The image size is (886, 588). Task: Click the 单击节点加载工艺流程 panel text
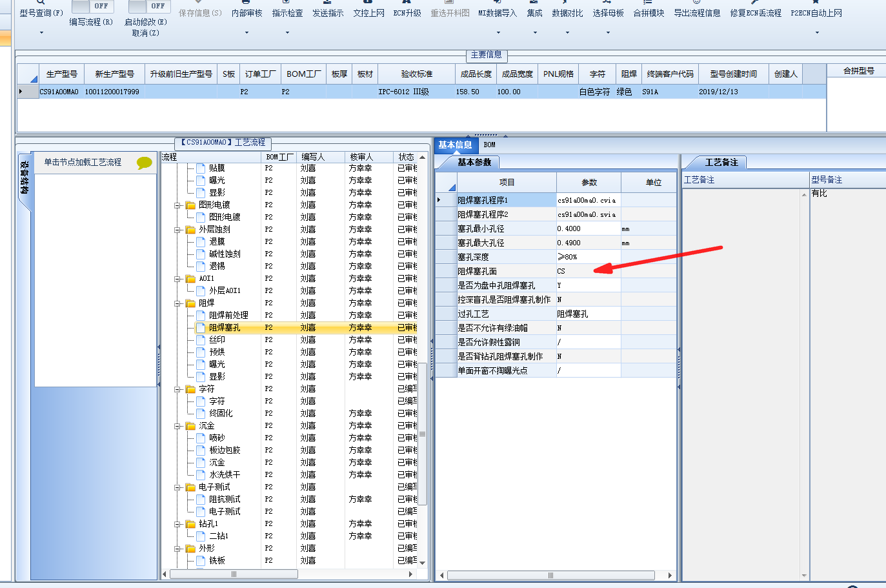tap(83, 163)
